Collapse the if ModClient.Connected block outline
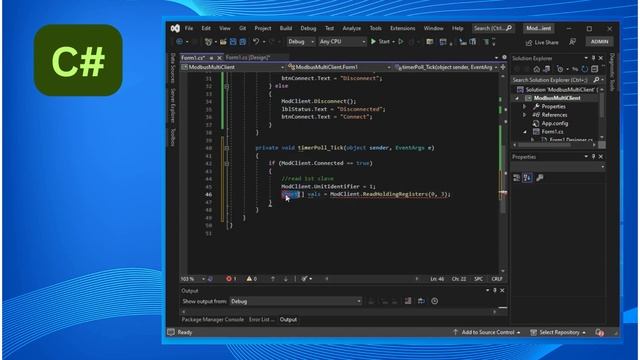This screenshot has width=640, height=360. (227, 163)
